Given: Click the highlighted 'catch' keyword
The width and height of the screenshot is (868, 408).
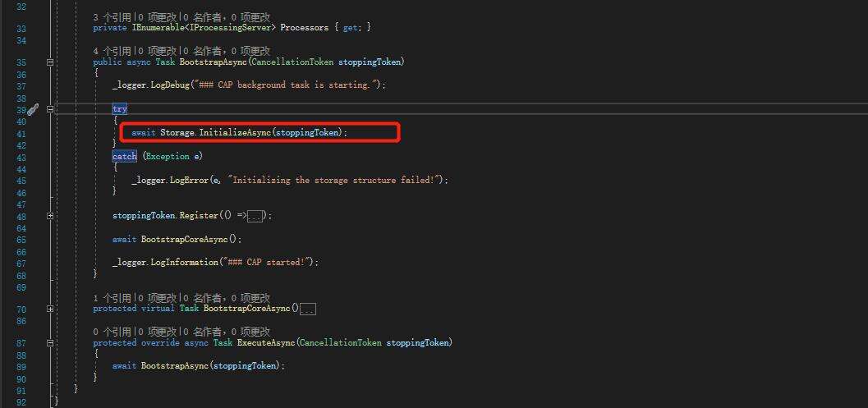Looking at the screenshot, I should coord(125,156).
